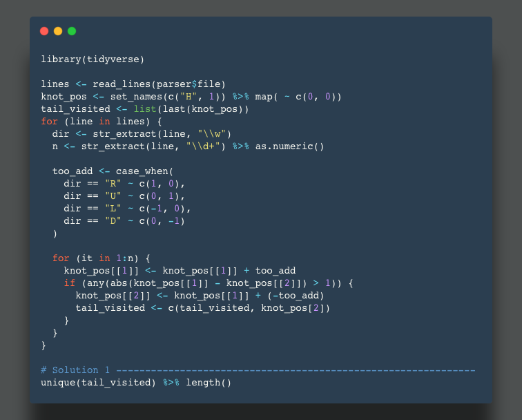Screen dimensions: 522x420
Task: Select the 'if (any(abs(' condition line
Action: 209,283
